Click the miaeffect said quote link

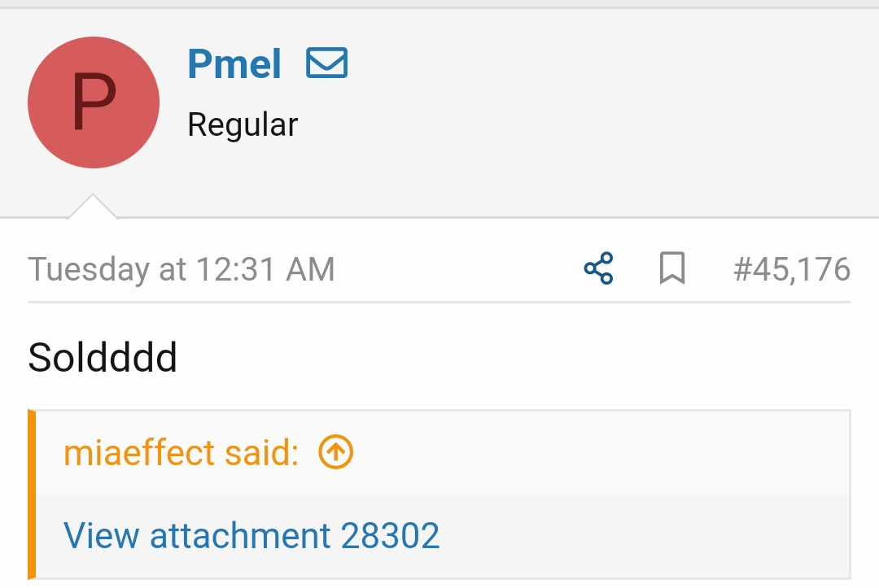click(181, 453)
